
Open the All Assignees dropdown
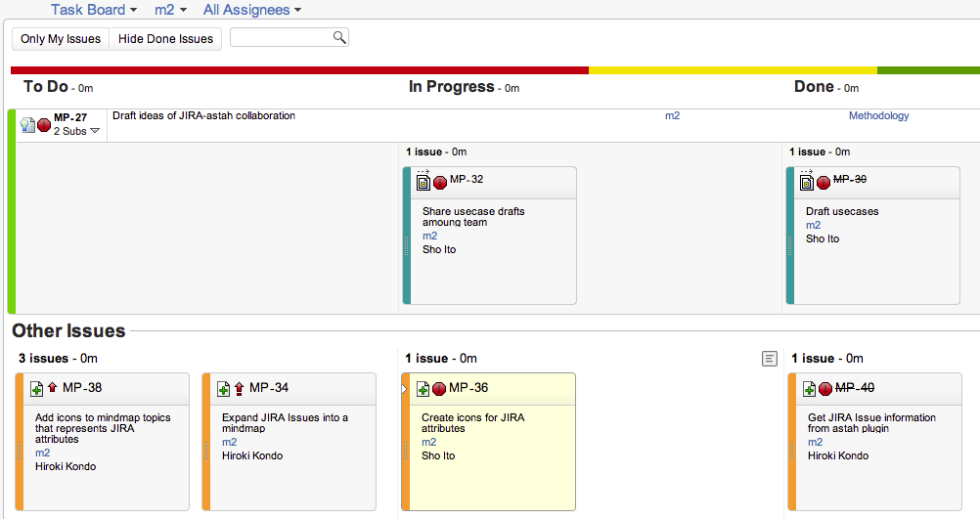[x=251, y=10]
